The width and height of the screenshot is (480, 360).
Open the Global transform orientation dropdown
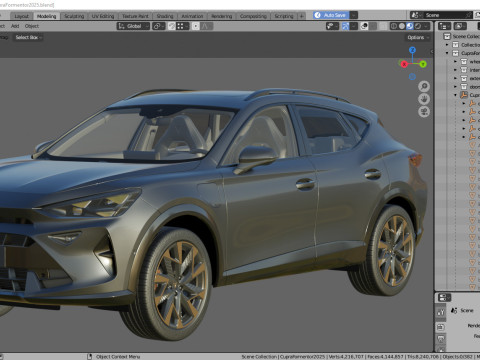coord(133,26)
